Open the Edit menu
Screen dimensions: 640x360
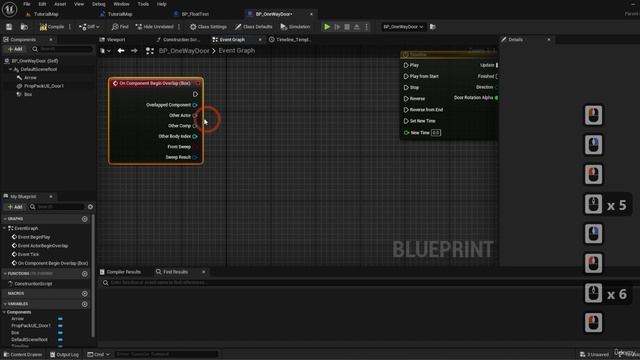(42, 4)
